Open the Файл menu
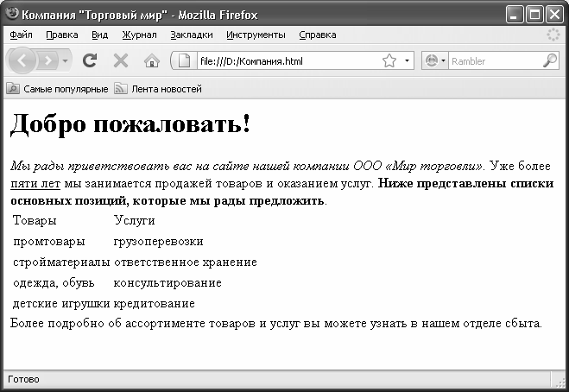569x392 pixels. point(21,35)
